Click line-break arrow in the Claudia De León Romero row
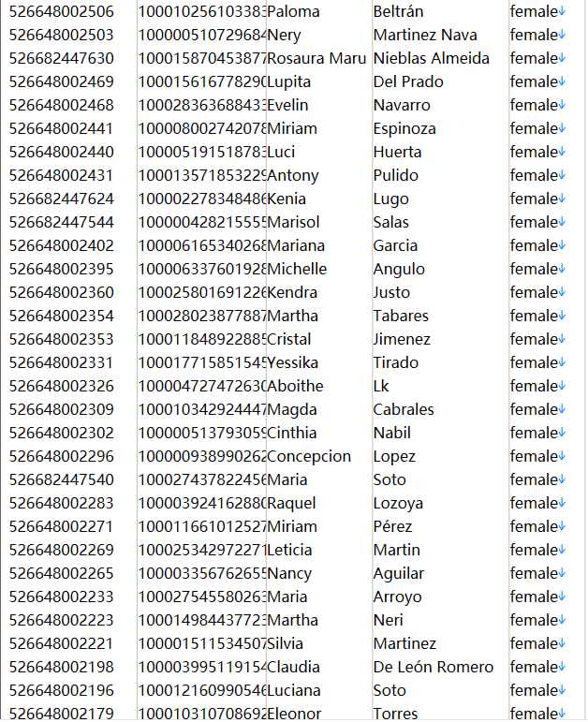 [562, 668]
